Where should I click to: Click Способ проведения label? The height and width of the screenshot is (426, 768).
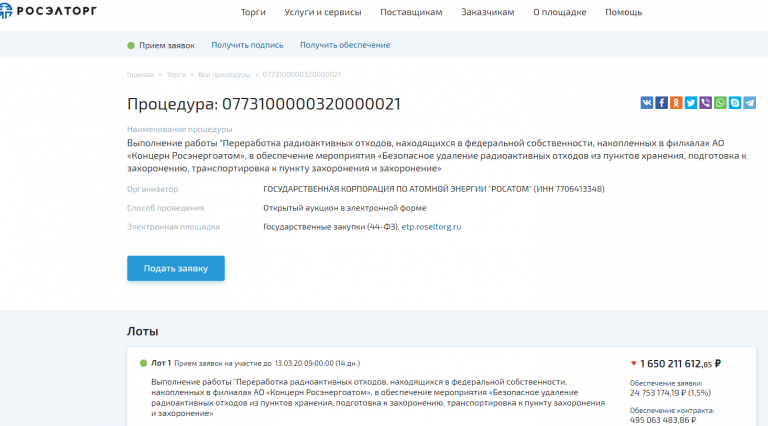pos(166,208)
